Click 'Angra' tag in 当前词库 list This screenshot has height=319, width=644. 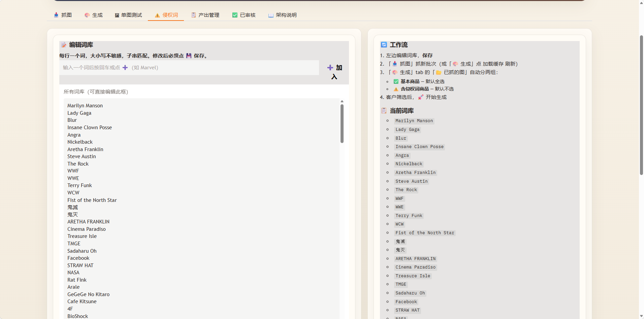point(402,155)
